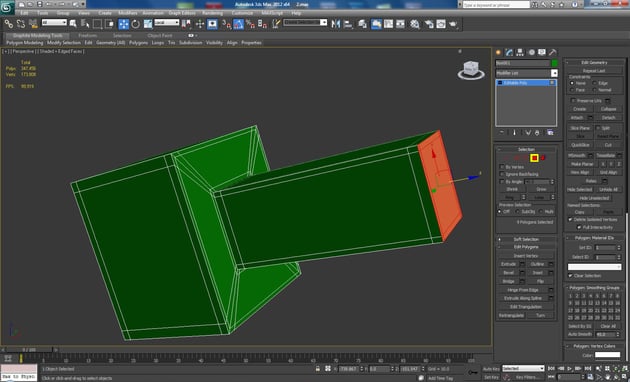Enable Ignore Backfacing checkbox
Viewport: 630px width, 382px height.
click(x=502, y=174)
